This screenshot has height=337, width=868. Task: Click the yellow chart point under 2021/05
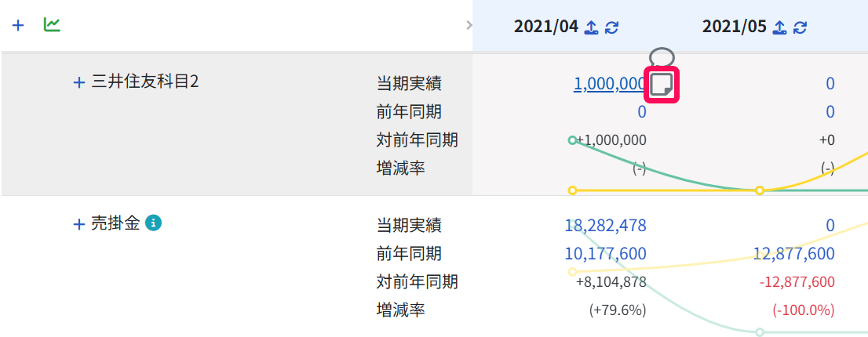[x=760, y=190]
